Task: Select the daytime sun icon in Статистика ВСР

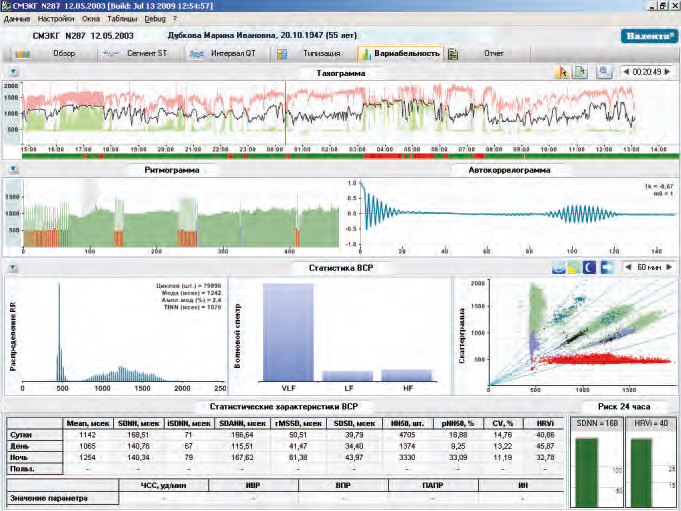Action: click(575, 267)
